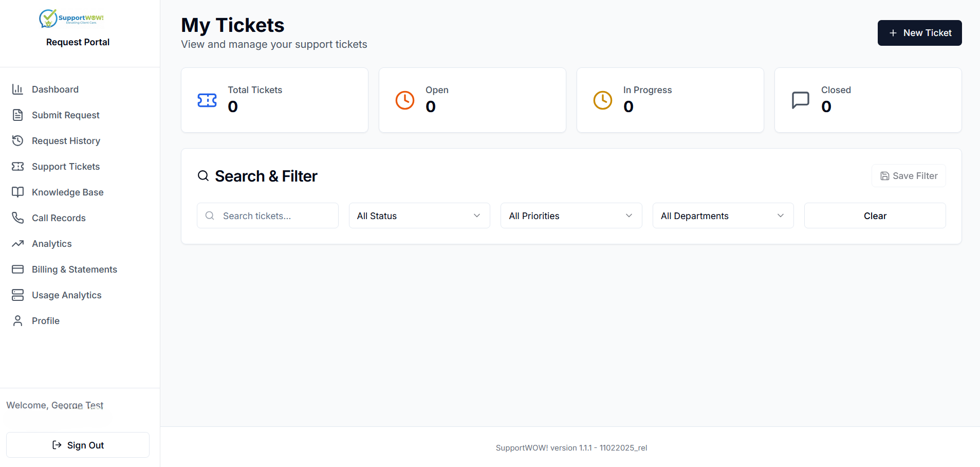Sign Out of the portal
Viewport: 980px width, 467px height.
click(x=78, y=445)
